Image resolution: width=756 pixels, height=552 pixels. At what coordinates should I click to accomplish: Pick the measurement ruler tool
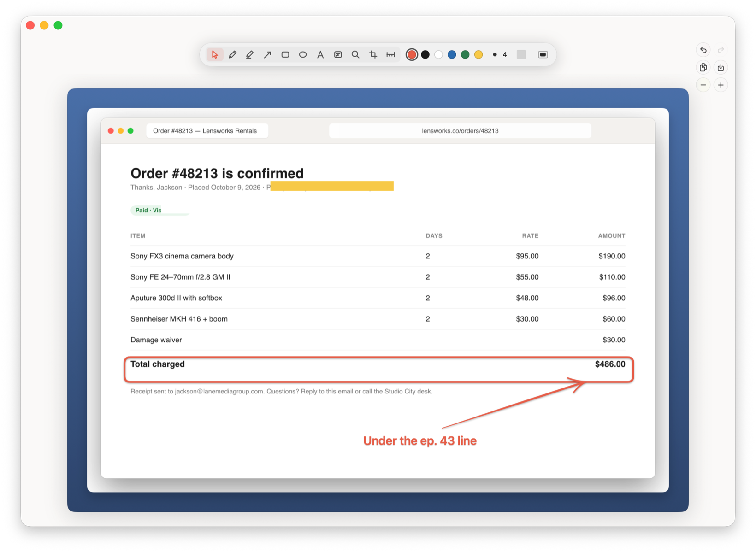click(x=390, y=55)
